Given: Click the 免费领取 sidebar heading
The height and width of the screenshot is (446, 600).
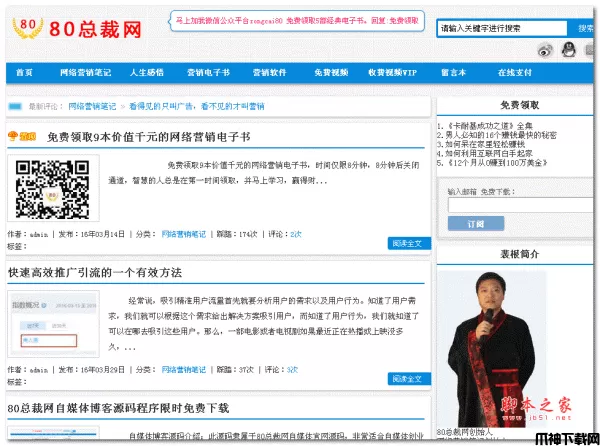Looking at the screenshot, I should point(519,105).
